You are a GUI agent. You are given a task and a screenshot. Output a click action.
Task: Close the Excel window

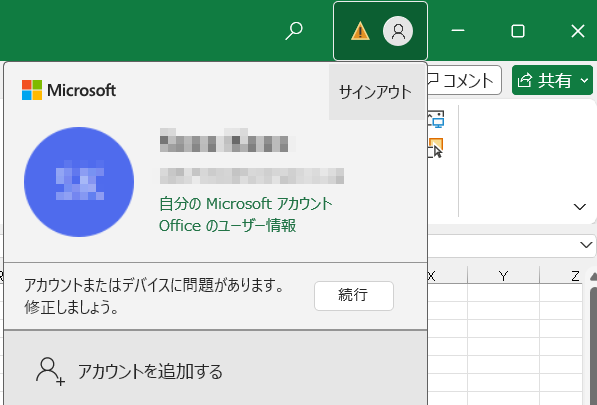[x=578, y=31]
